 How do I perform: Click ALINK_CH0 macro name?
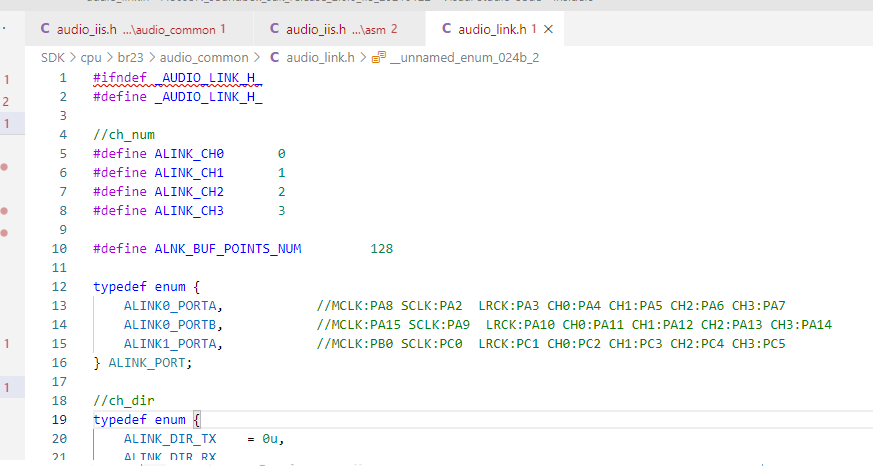[189, 154]
